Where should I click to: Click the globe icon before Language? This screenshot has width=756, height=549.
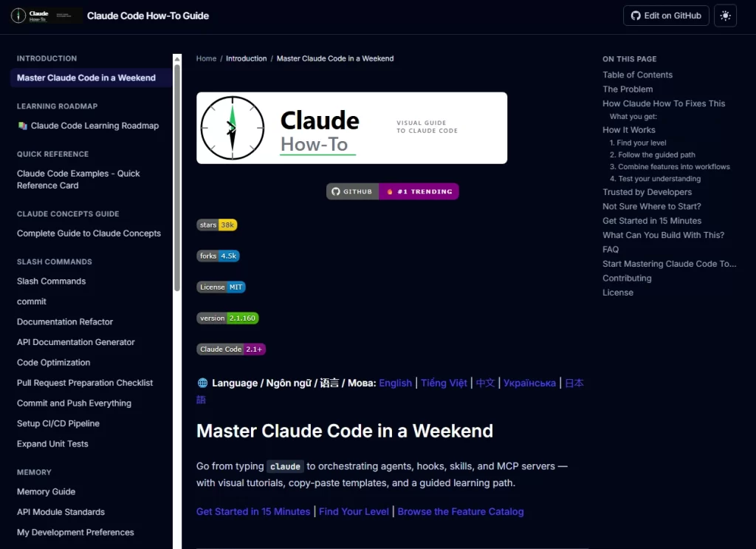(202, 383)
